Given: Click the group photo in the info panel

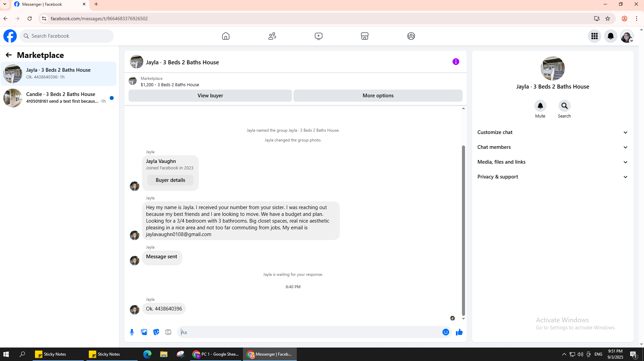Looking at the screenshot, I should coord(553,68).
